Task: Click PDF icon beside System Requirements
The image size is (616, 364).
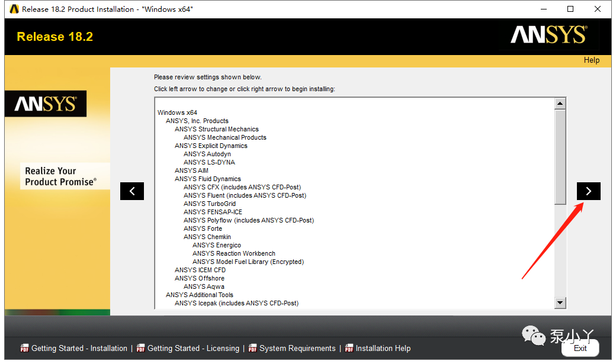Action: pyautogui.click(x=252, y=348)
